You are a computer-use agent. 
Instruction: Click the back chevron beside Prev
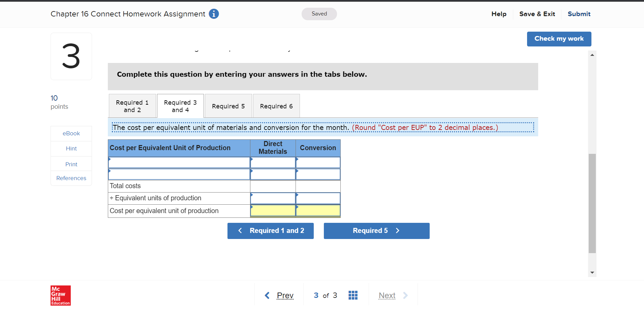[267, 295]
